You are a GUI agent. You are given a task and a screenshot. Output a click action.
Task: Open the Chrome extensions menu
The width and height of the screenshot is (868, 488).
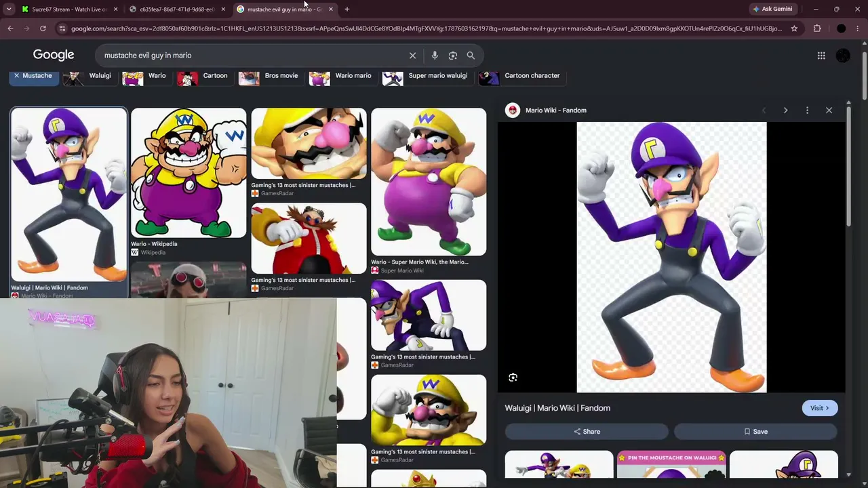click(817, 28)
